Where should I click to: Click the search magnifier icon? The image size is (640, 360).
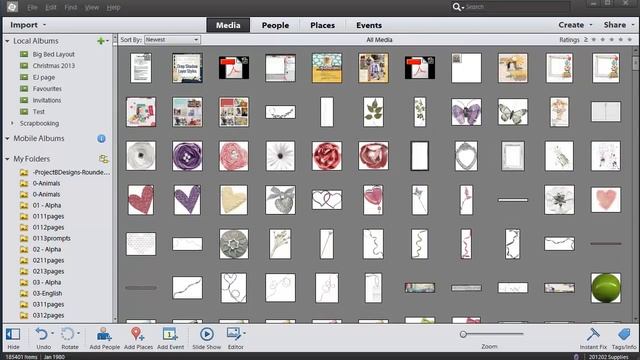[x=457, y=7]
